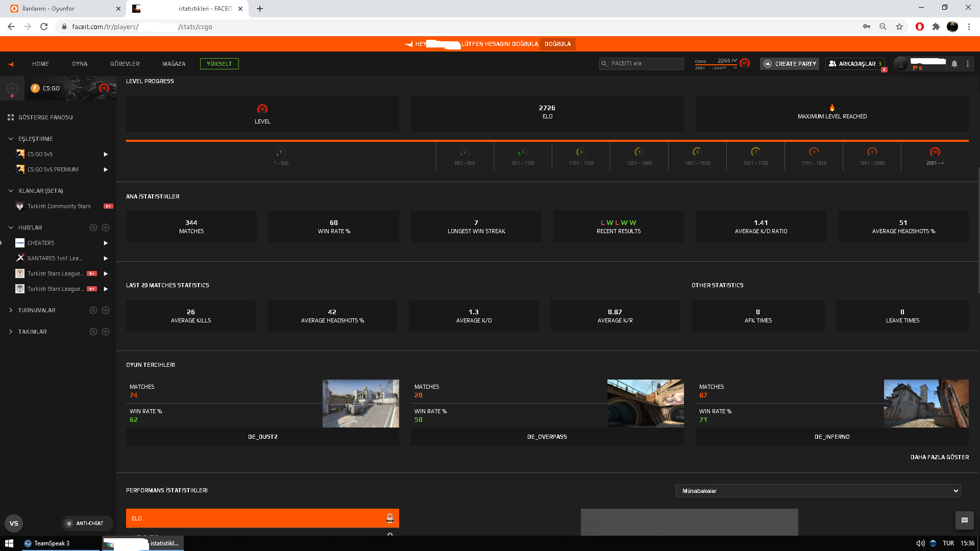Open a new browser tab
The width and height of the screenshot is (980, 551).
pos(260,9)
